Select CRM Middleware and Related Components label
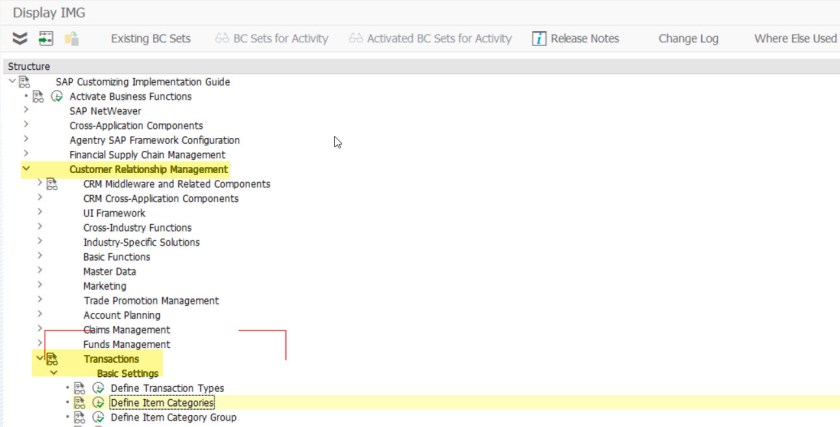Image resolution: width=840 pixels, height=427 pixels. [x=177, y=184]
